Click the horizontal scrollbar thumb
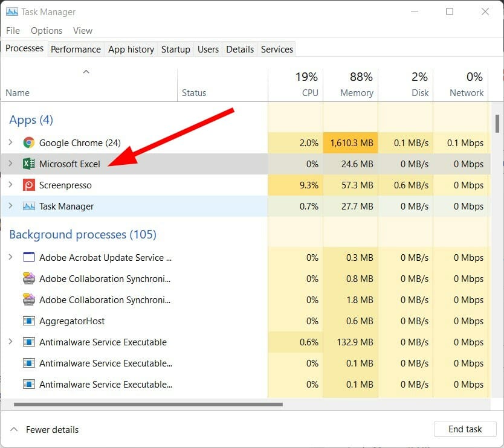Screen dimensions: 504x448 (148, 405)
